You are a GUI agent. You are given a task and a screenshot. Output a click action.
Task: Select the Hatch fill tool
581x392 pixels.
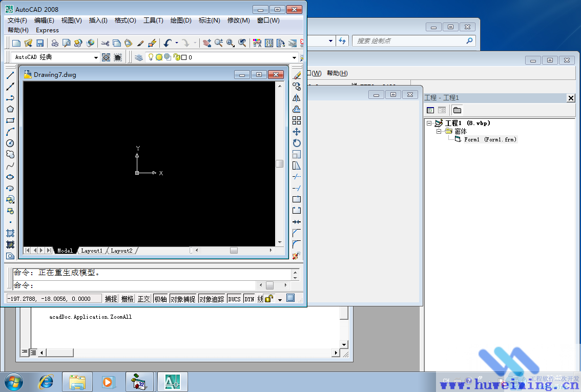pos(10,234)
